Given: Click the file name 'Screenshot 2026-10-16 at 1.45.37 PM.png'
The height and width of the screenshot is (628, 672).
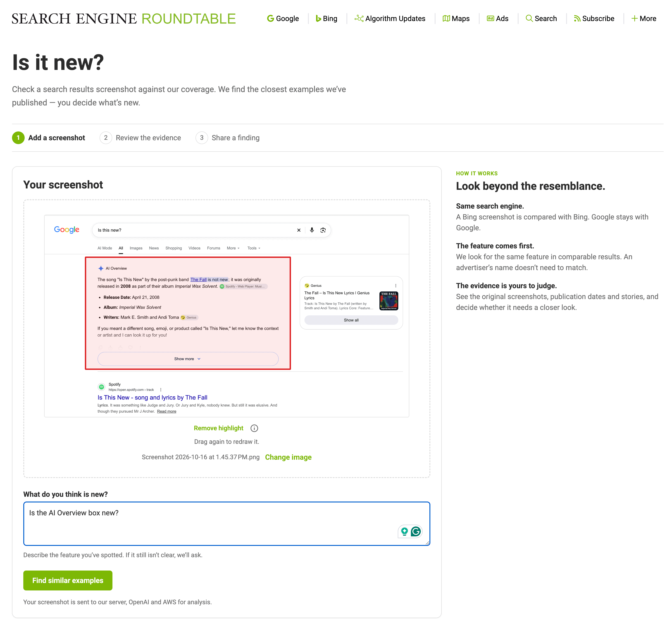Looking at the screenshot, I should (200, 457).
